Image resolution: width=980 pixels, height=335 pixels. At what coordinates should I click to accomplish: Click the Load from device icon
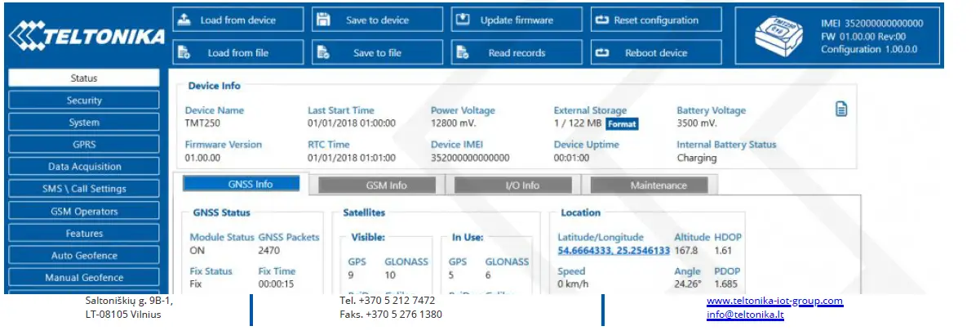click(184, 20)
